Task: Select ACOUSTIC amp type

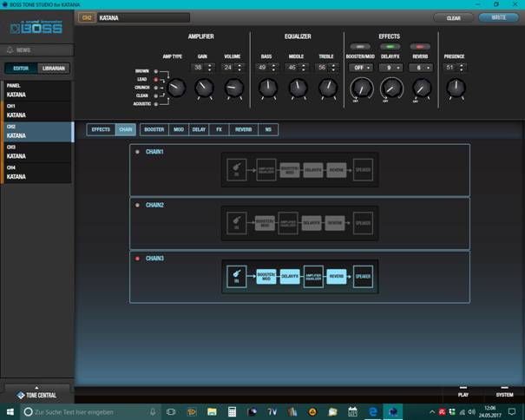Action: 155,104
